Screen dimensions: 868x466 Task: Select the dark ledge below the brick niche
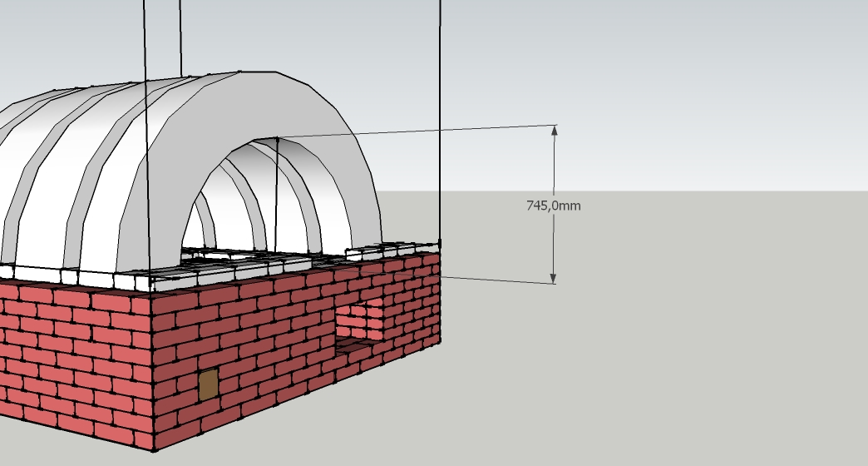pos(356,344)
